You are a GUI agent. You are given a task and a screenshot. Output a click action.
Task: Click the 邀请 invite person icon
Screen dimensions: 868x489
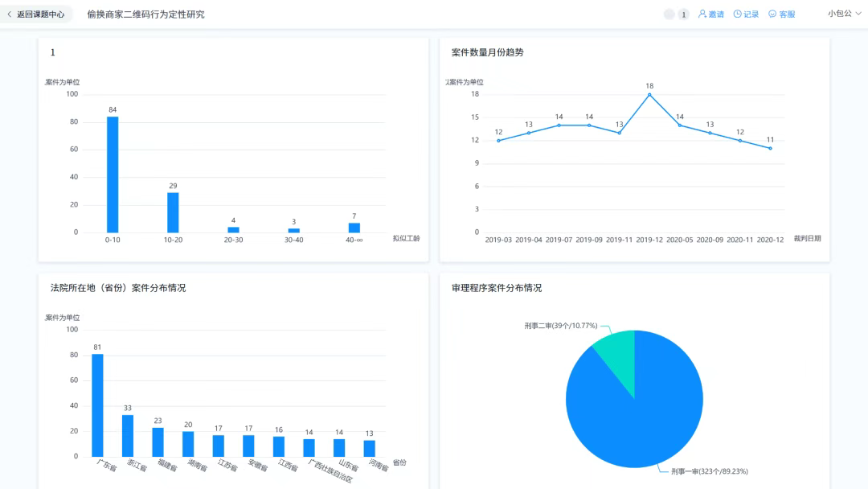[x=702, y=14]
